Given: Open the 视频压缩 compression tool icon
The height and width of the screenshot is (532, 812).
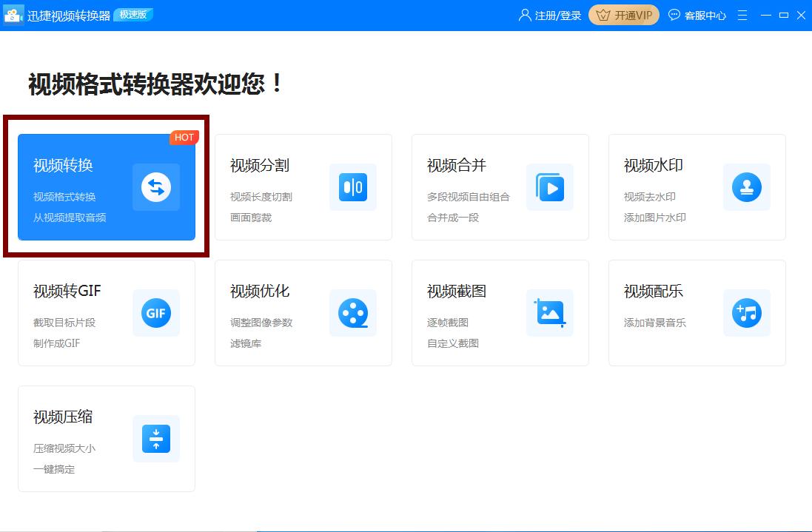Looking at the screenshot, I should tap(156, 439).
